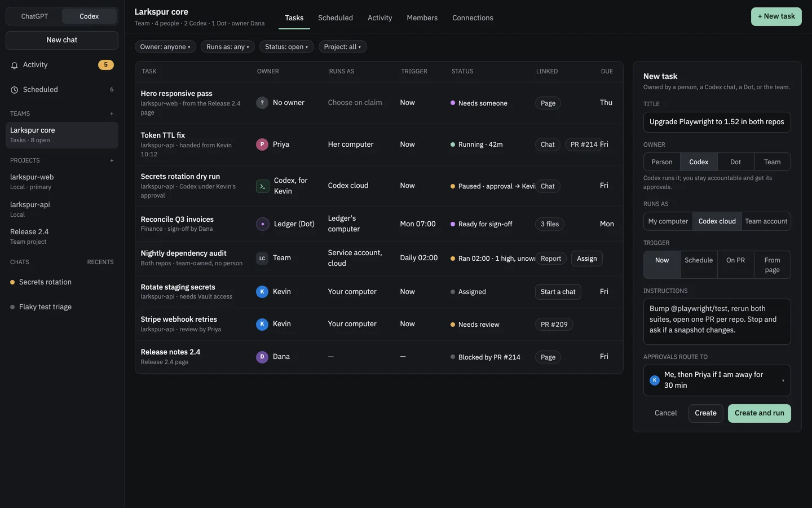Open larkspur-api project in sidebar
This screenshot has height=508, width=812.
tap(62, 209)
